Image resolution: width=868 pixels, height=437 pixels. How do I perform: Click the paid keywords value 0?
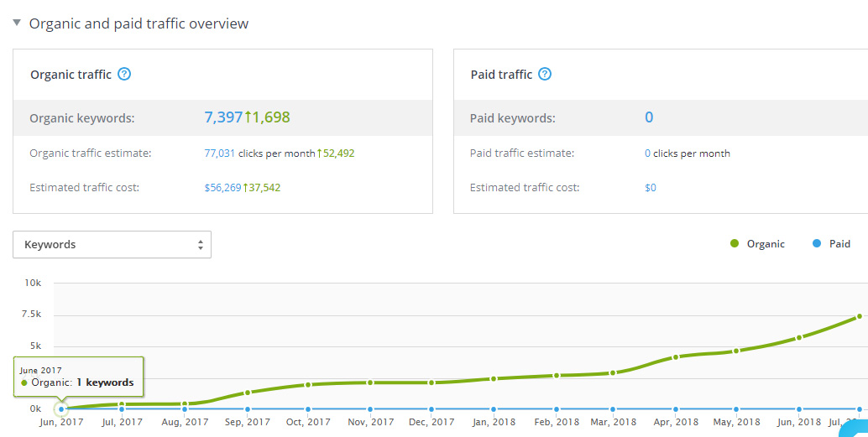[649, 117]
